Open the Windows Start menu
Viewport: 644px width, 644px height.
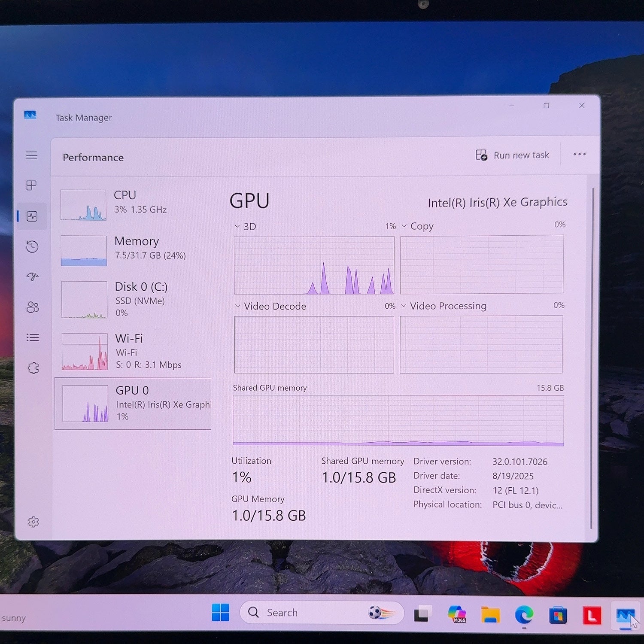click(x=221, y=612)
